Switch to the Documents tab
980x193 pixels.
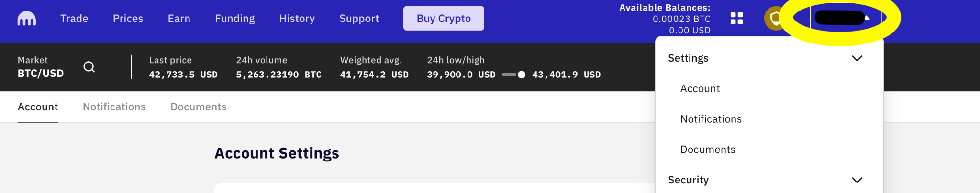(x=199, y=107)
